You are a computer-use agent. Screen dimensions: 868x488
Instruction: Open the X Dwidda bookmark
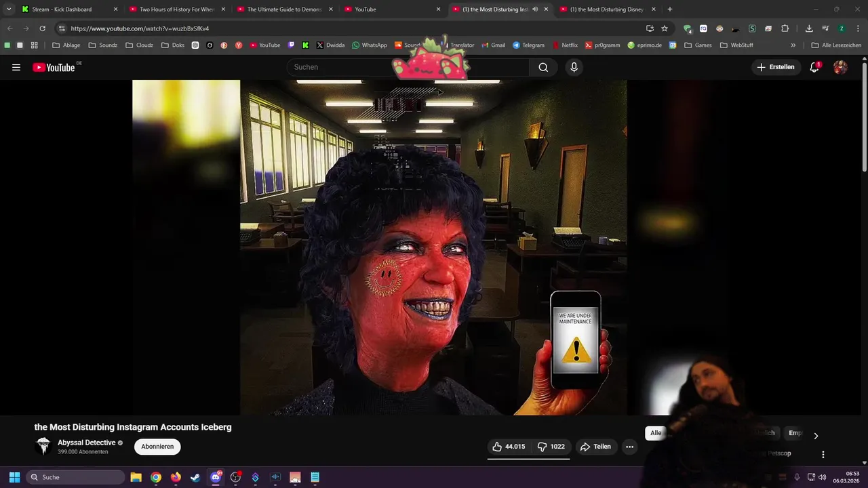(x=330, y=45)
